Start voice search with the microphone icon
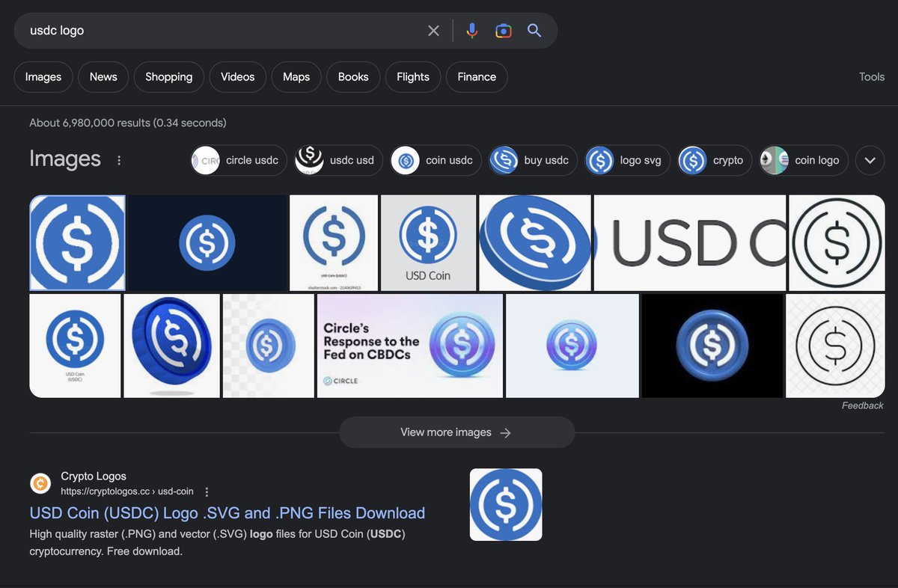This screenshot has height=588, width=898. coord(472,31)
